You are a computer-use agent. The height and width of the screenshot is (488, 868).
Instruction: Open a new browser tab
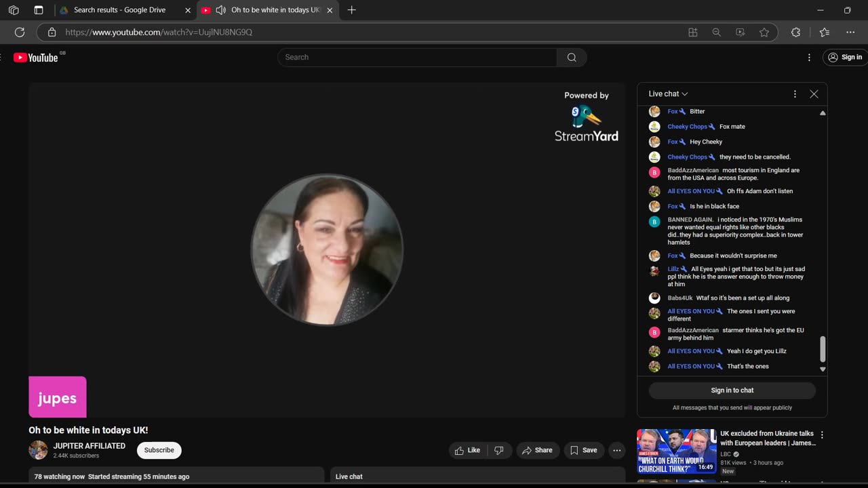pyautogui.click(x=351, y=10)
